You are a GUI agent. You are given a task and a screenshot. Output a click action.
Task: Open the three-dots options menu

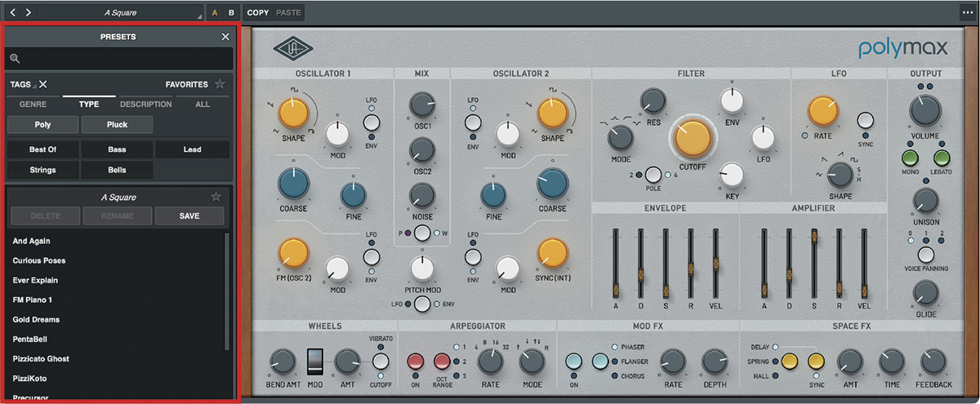click(966, 12)
